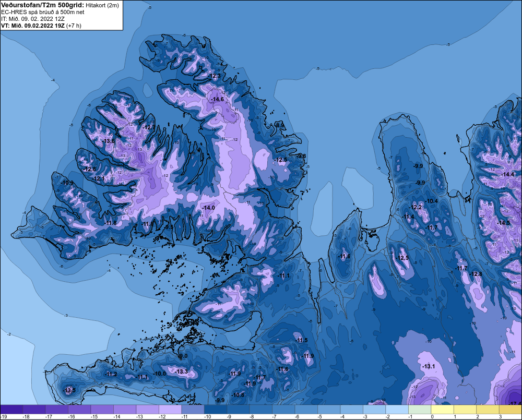
Task: Click the -14.6 temperature label on the map
Action: point(217,99)
